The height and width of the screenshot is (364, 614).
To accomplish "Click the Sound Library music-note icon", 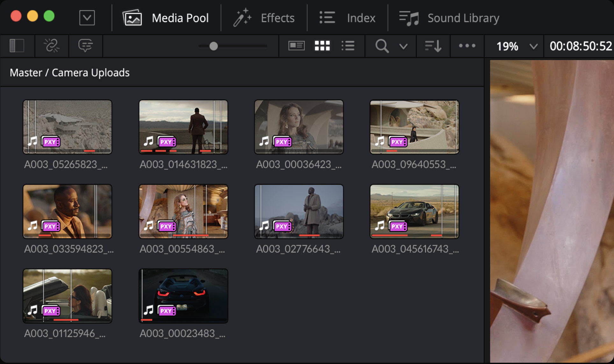I will tap(409, 17).
